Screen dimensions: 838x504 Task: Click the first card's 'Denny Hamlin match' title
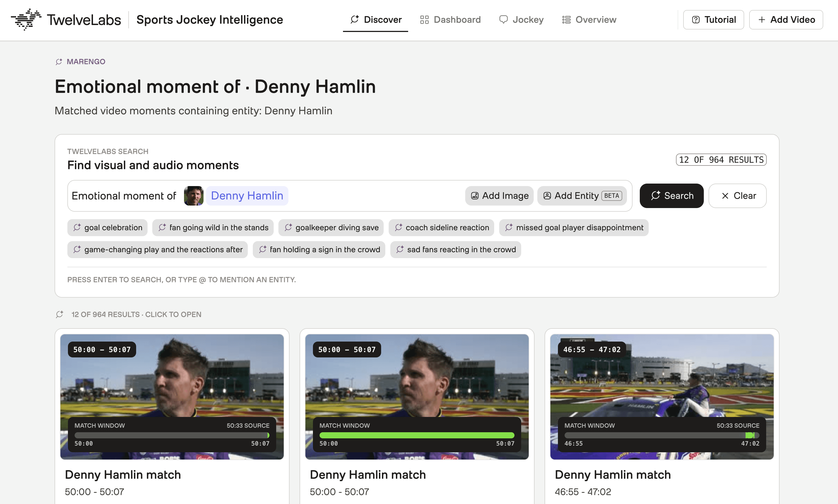click(x=123, y=475)
